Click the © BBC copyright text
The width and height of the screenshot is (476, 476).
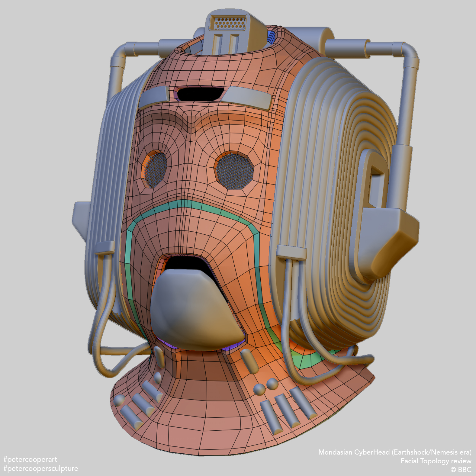pyautogui.click(x=461, y=469)
